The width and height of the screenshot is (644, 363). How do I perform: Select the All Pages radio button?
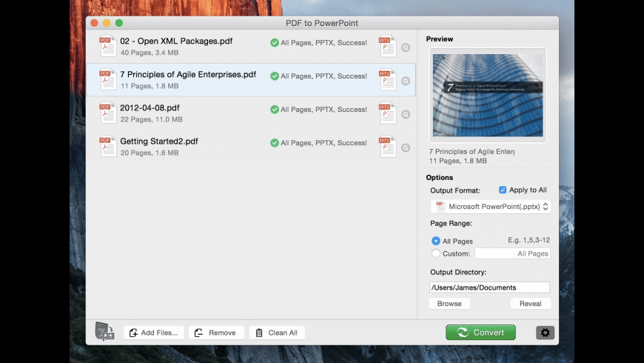click(436, 241)
